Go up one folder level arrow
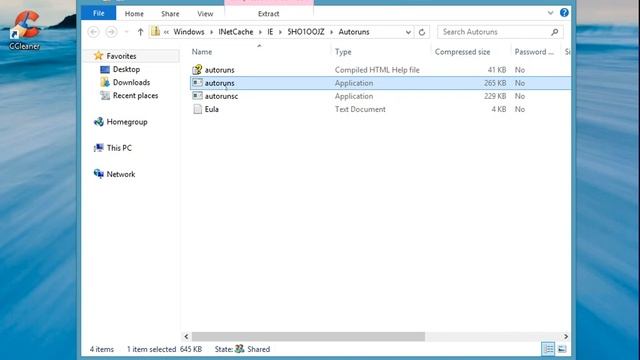Viewport: 640px width, 360px height. (x=140, y=32)
